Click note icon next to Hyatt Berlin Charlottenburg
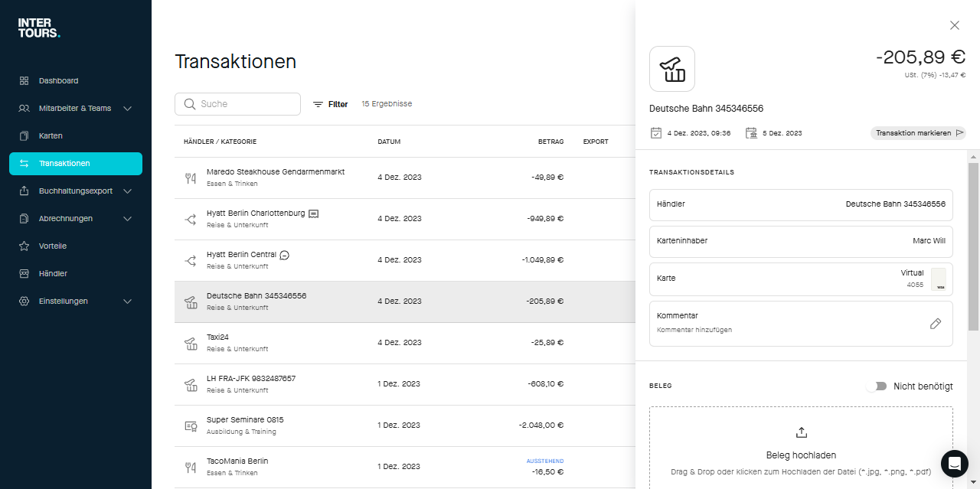This screenshot has height=489, width=980. pos(313,214)
